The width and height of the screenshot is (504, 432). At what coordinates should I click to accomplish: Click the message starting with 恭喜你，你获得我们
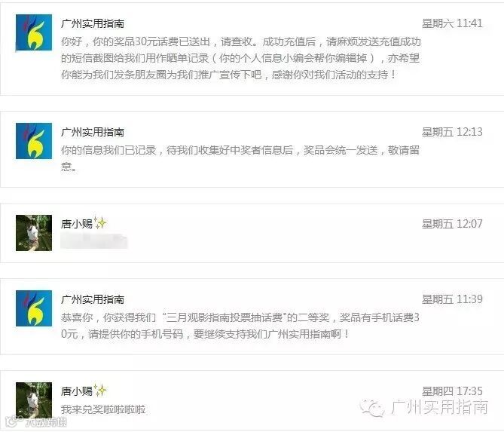click(x=240, y=326)
